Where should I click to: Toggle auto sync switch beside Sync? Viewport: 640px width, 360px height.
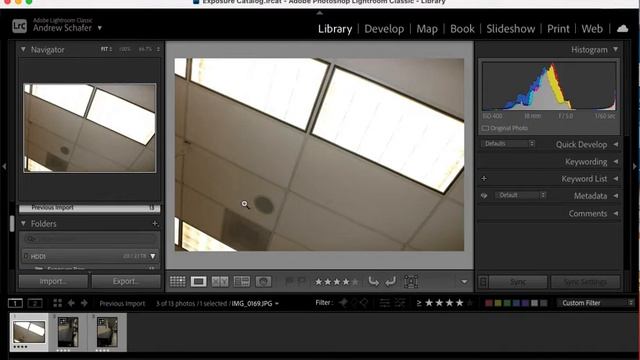[483, 282]
